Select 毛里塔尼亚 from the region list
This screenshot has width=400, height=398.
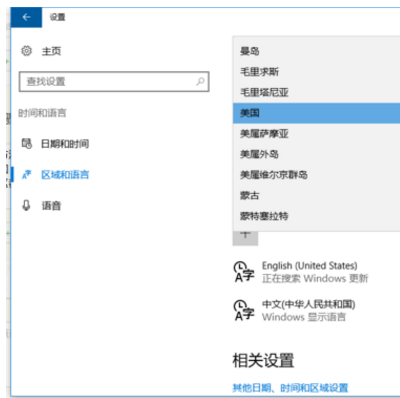316,92
